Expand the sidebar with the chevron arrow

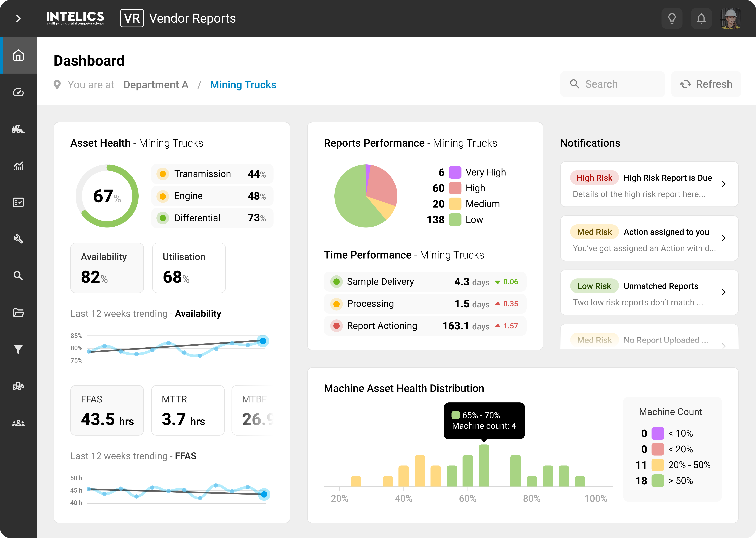pos(18,19)
